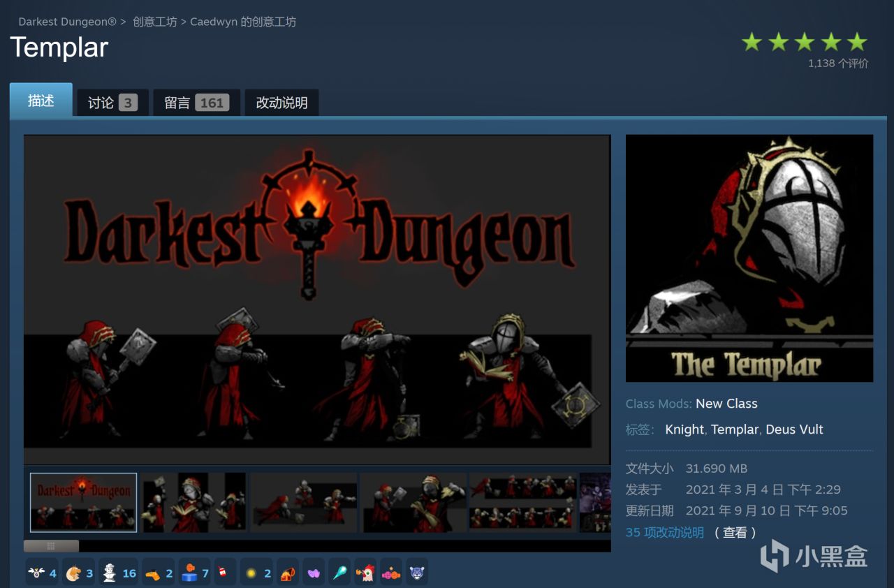Switch to the 留言 tab
The image size is (894, 588).
196,103
